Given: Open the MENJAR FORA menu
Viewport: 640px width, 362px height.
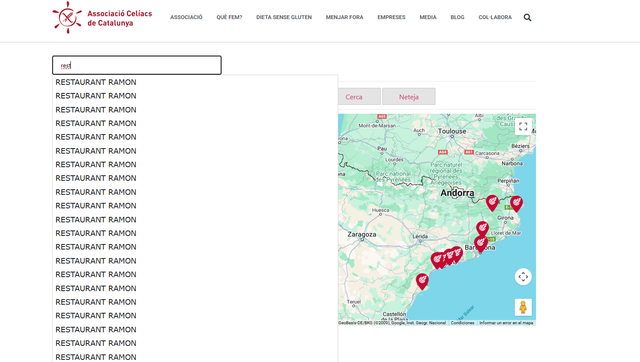Looking at the screenshot, I should (x=344, y=18).
